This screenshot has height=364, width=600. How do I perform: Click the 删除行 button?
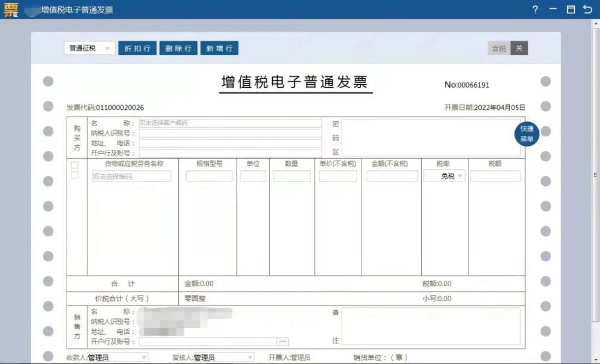point(178,48)
